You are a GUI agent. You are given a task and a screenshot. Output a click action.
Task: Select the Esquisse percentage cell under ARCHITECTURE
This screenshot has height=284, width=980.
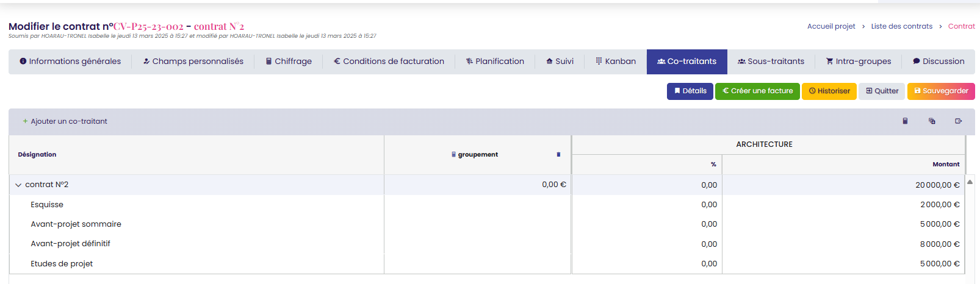click(647, 205)
